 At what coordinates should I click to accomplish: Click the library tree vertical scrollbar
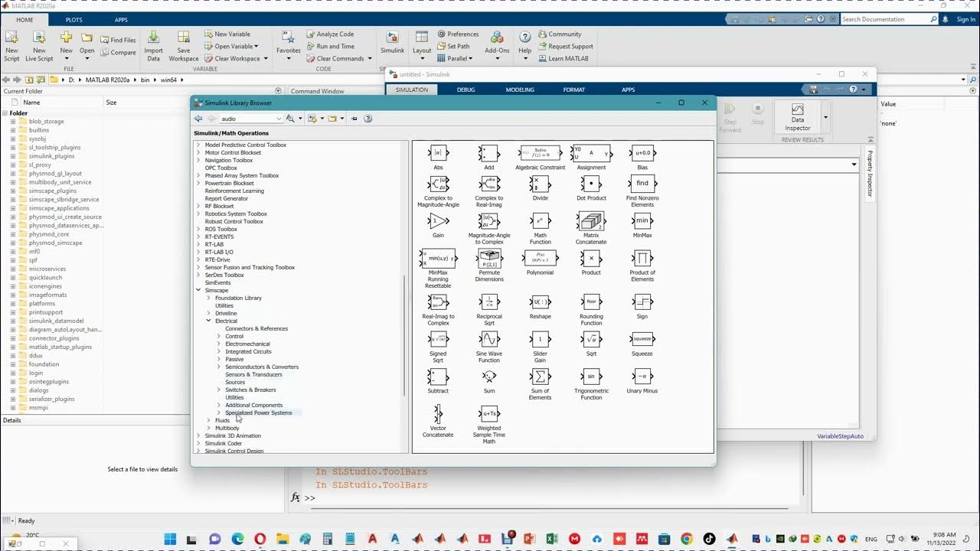point(405,335)
